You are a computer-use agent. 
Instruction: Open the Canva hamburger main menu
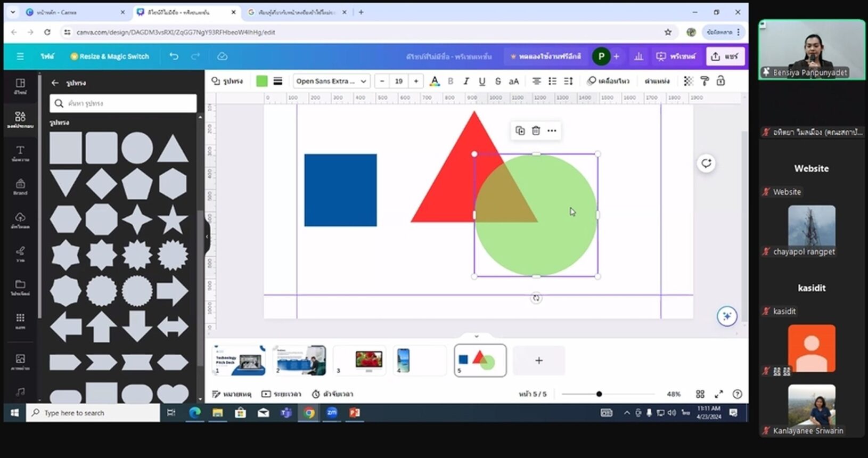(20, 56)
